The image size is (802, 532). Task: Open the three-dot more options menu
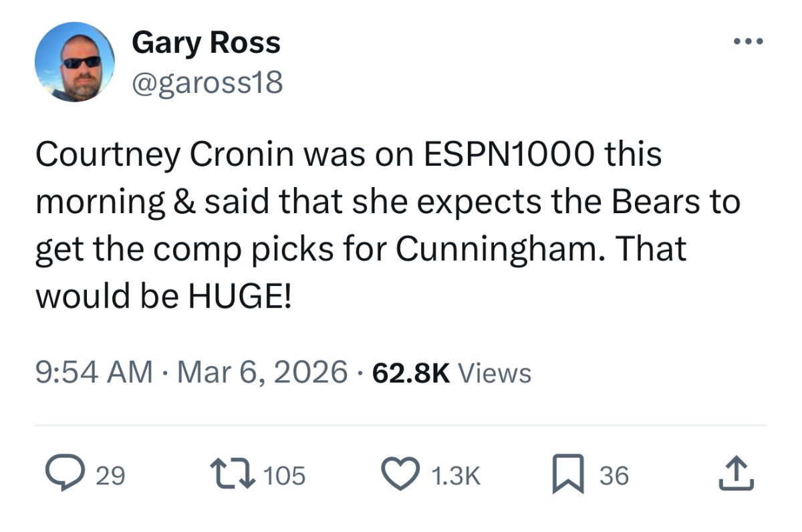point(748,42)
